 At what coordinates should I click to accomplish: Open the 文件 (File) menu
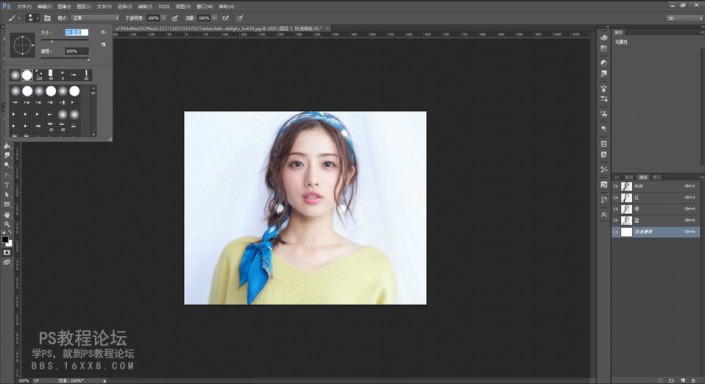coord(24,6)
